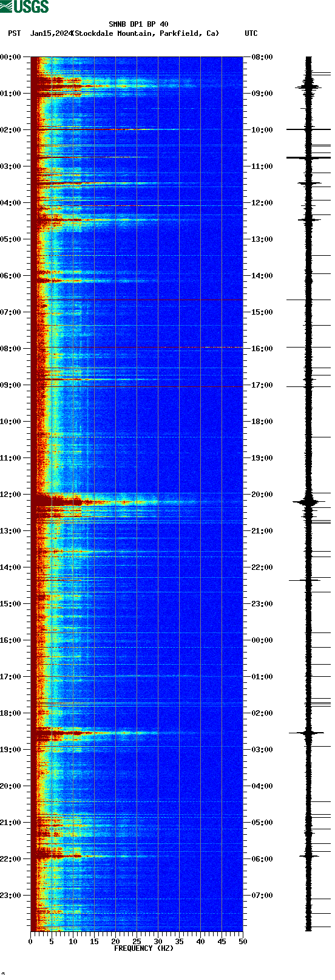Viewport: 335px width, 980px height.
Task: Click the 18:30 PST event band in spectrogram
Action: click(94, 733)
